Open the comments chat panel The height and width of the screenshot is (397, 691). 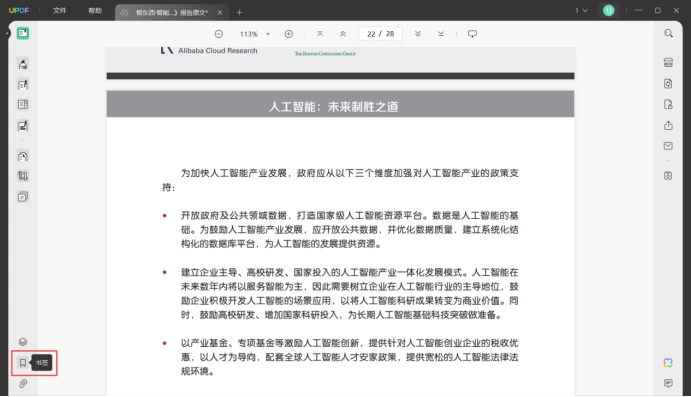(669, 383)
